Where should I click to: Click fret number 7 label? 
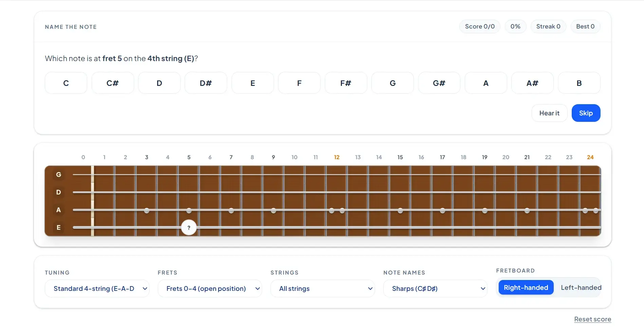[231, 157]
